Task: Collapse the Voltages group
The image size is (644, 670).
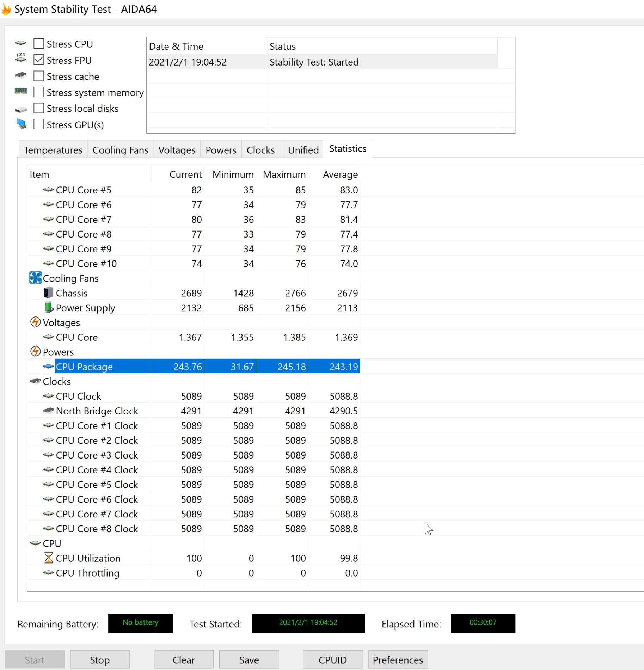Action: click(61, 322)
